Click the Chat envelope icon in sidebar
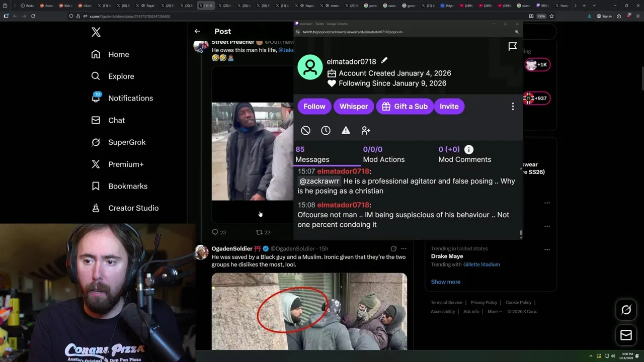The height and width of the screenshot is (362, 644). point(96,120)
